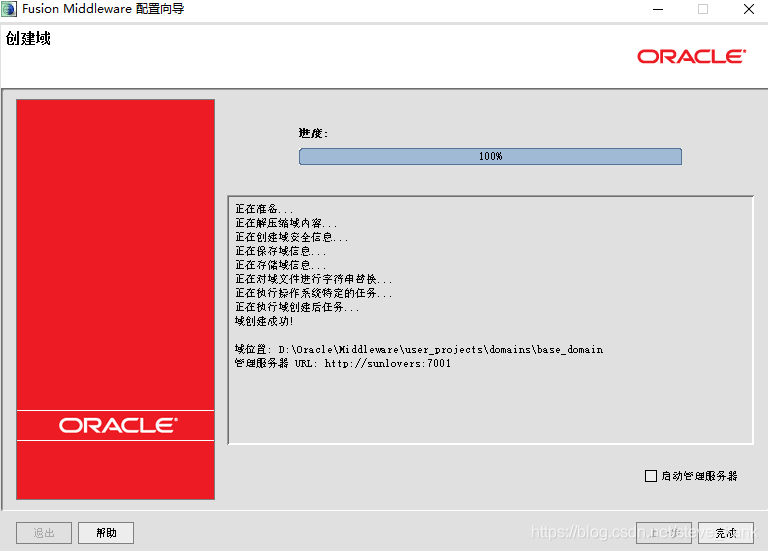The width and height of the screenshot is (768, 551).
Task: Select the 正在创建域安全信息... log line
Action: (x=291, y=237)
